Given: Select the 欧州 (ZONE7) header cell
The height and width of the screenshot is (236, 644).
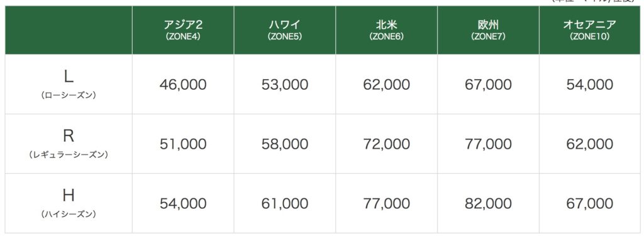Looking at the screenshot, I should coord(488,30).
